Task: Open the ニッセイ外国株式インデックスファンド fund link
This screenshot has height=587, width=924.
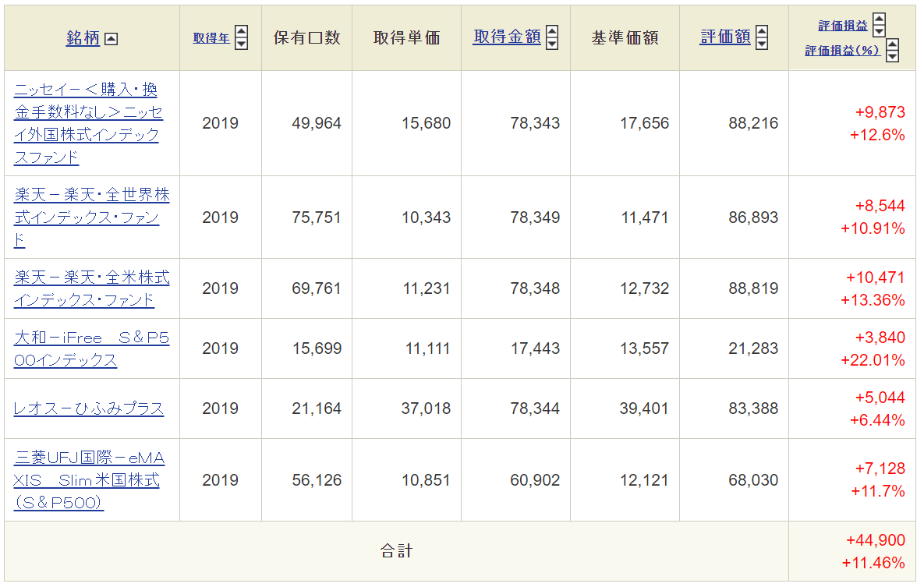Action: pyautogui.click(x=88, y=123)
